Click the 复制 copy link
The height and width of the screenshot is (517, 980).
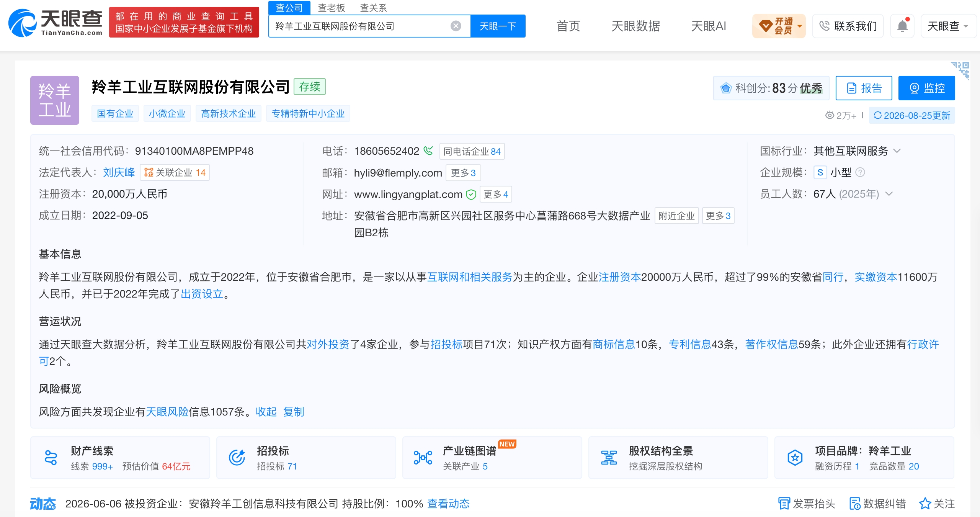pyautogui.click(x=294, y=412)
